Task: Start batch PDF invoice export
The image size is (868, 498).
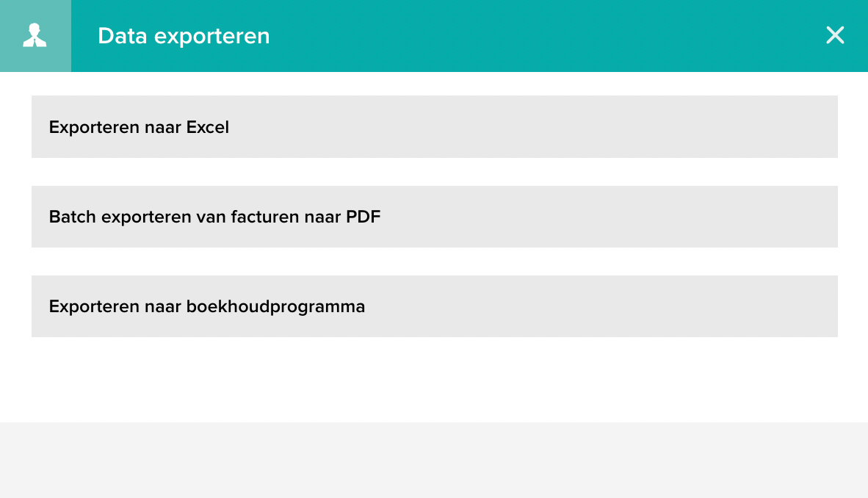Action: pyautogui.click(x=435, y=217)
